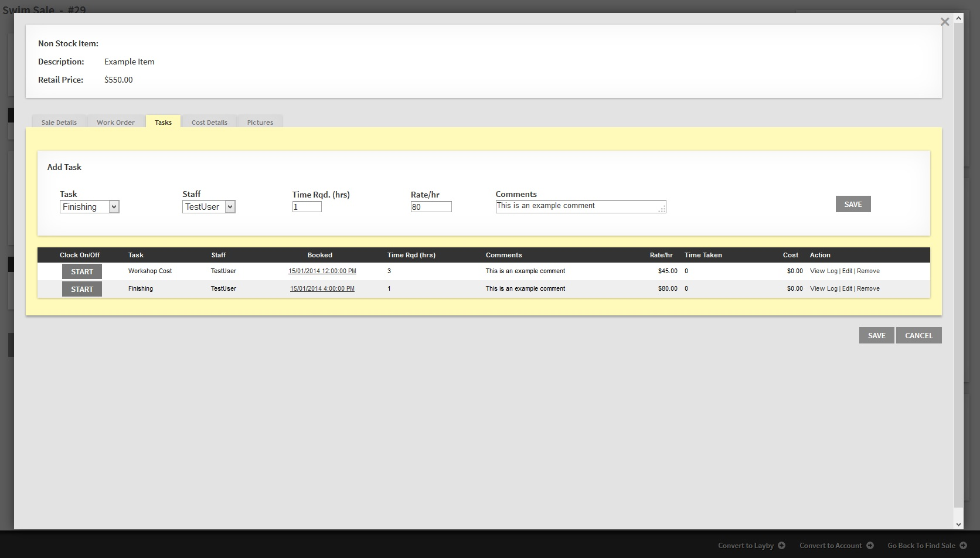This screenshot has width=980, height=558.
Task: Open the Work Order tab
Action: tap(115, 122)
